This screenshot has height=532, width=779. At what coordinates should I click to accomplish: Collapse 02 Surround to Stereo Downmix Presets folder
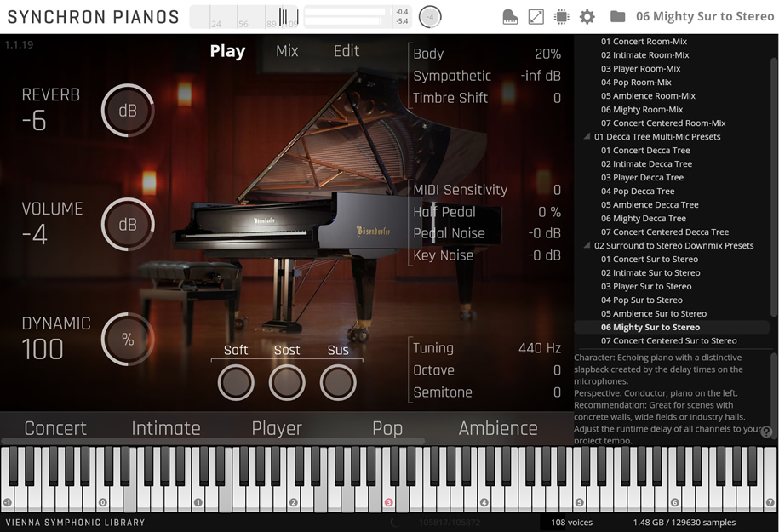tap(587, 245)
